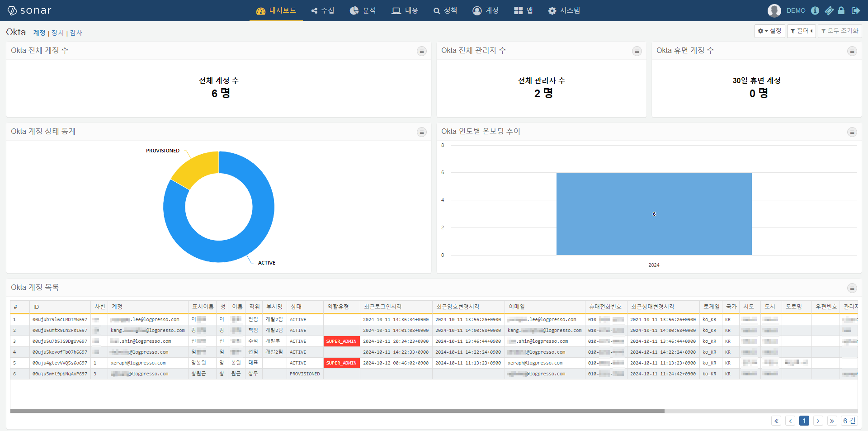Switch to Okta 장치 tab link

point(57,33)
